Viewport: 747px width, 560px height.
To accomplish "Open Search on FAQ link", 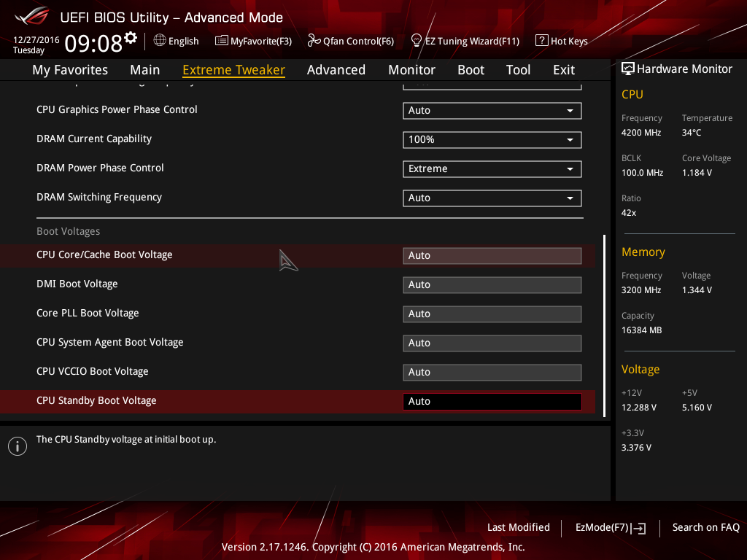I will tap(705, 528).
